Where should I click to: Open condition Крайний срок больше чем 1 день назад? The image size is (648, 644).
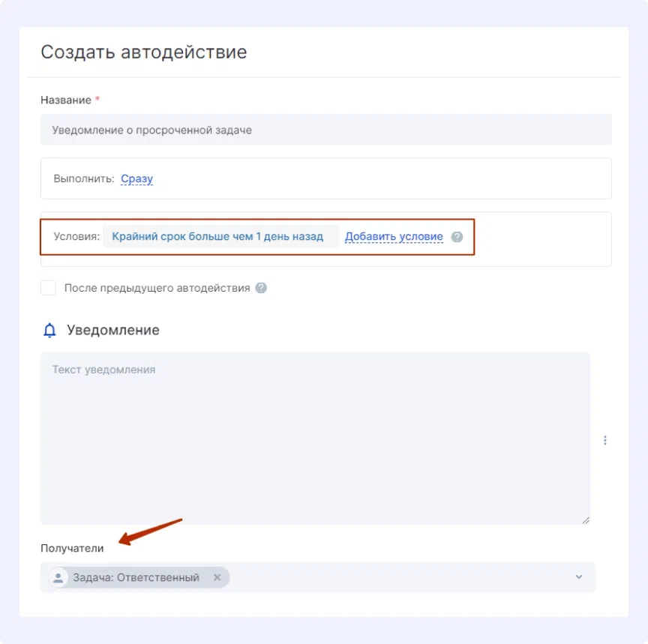(218, 236)
